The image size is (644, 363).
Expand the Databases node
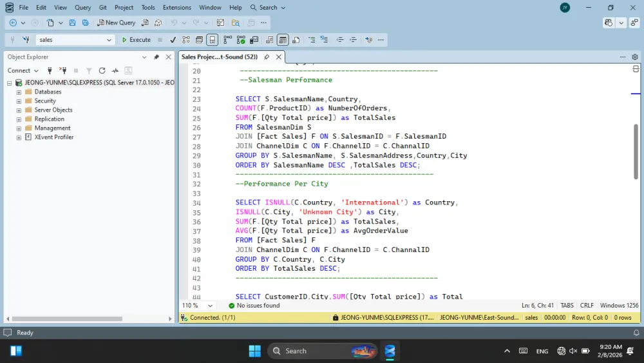click(19, 92)
